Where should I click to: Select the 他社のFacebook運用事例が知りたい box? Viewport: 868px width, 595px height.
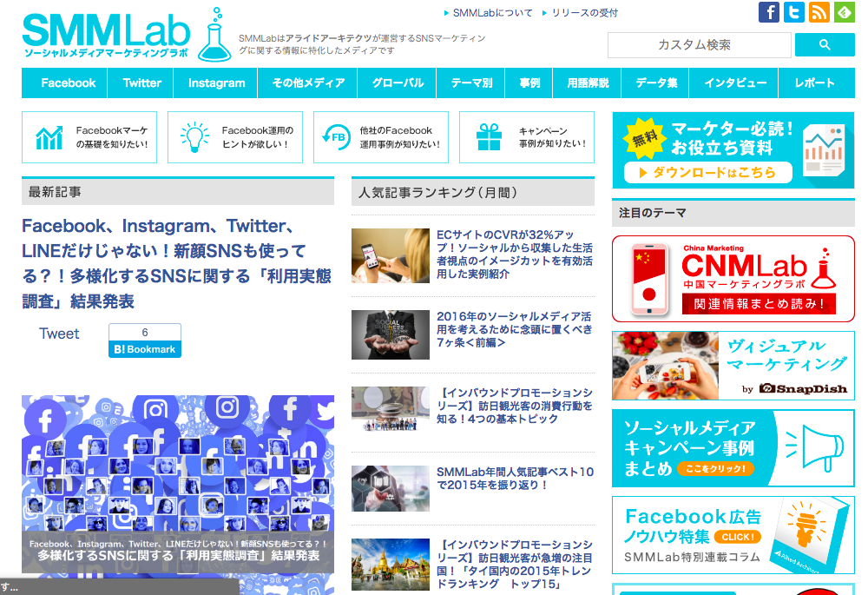381,137
